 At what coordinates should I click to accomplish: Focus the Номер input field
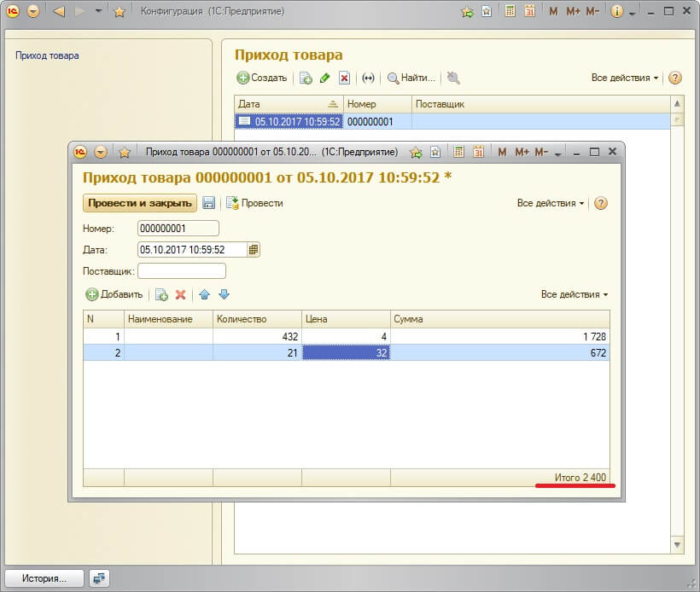pyautogui.click(x=178, y=229)
